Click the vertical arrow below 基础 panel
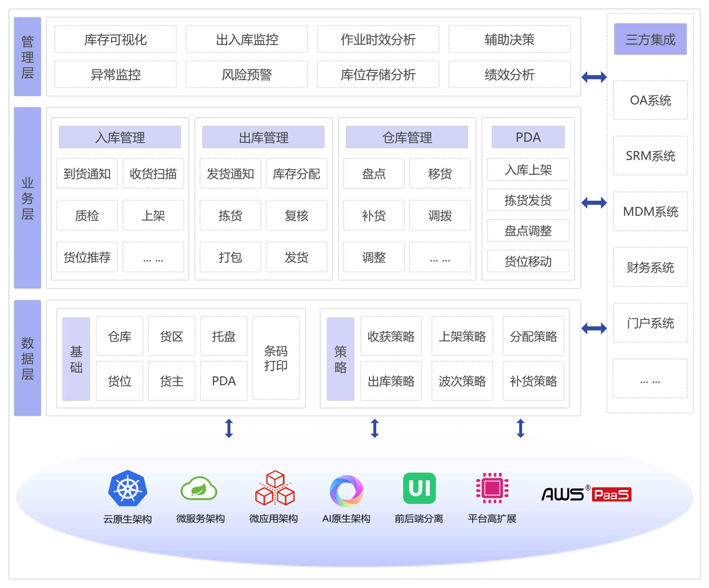709x588 pixels. [229, 428]
